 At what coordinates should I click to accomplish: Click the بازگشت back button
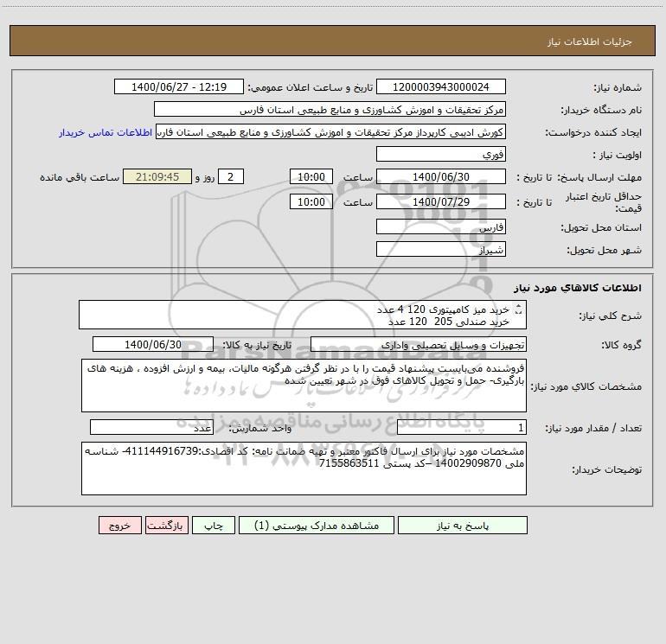[x=166, y=526]
